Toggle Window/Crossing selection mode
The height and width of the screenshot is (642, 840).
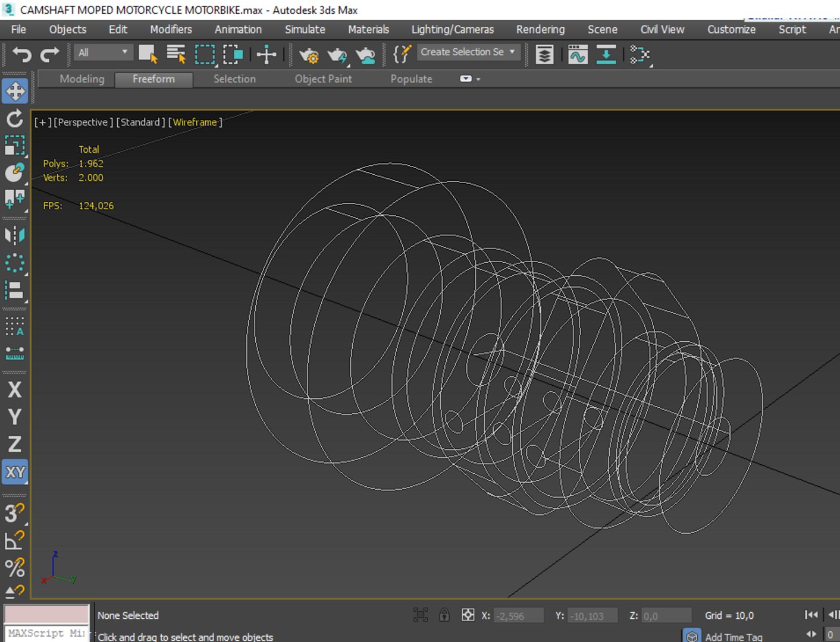[x=233, y=55]
